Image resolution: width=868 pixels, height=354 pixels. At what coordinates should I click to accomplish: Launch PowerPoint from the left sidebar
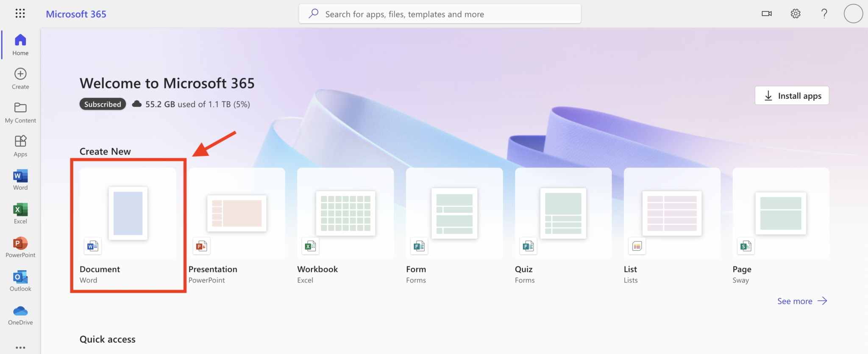click(x=20, y=247)
